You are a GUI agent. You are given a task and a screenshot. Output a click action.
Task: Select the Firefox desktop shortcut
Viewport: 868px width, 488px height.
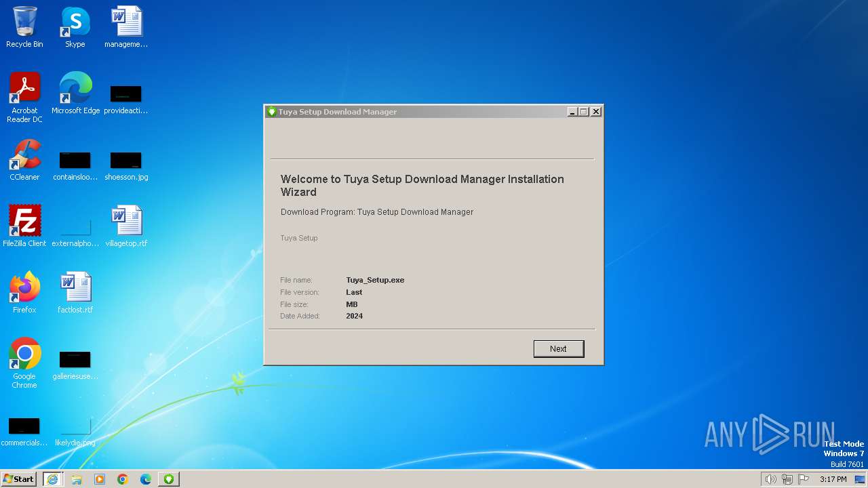click(24, 293)
